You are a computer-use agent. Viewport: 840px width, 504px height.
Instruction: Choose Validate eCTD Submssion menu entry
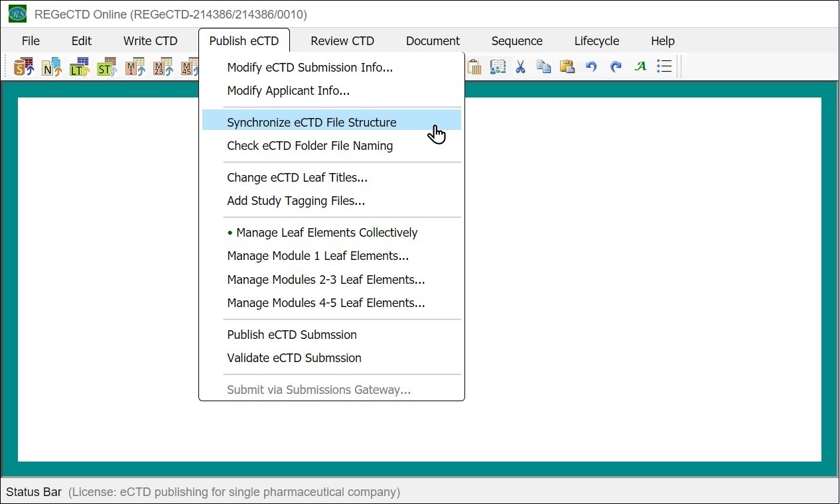click(x=294, y=358)
